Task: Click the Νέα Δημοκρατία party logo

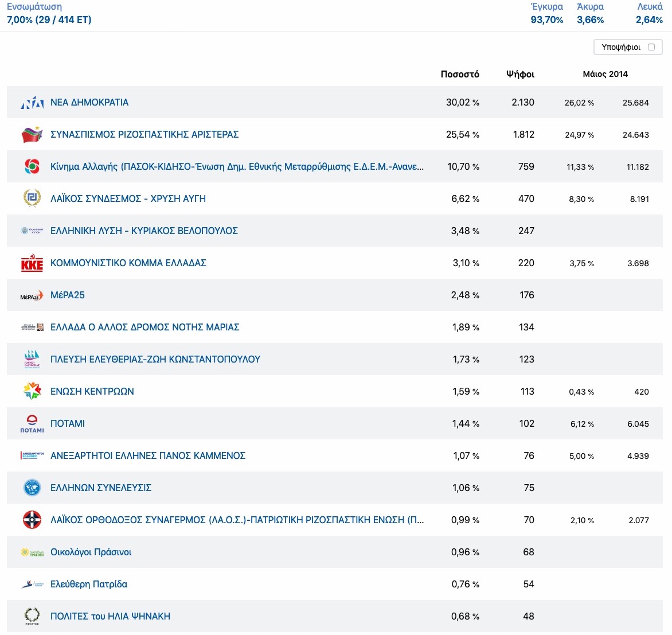Action: coord(32,103)
